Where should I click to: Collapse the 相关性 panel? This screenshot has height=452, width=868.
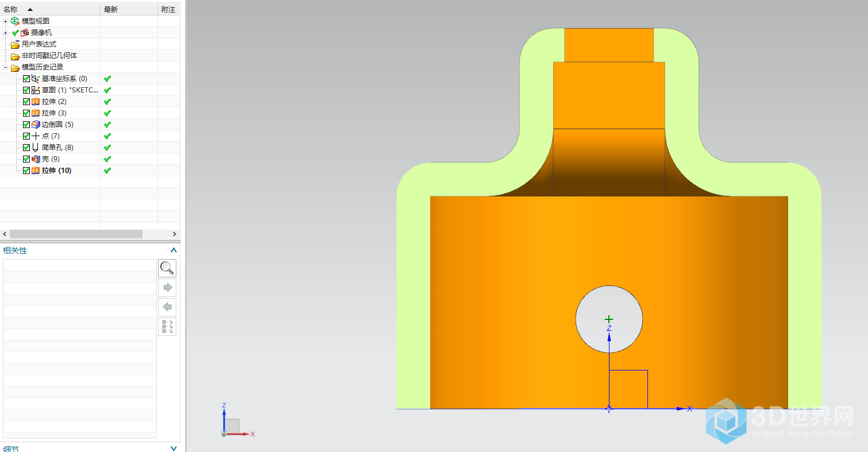tap(173, 250)
